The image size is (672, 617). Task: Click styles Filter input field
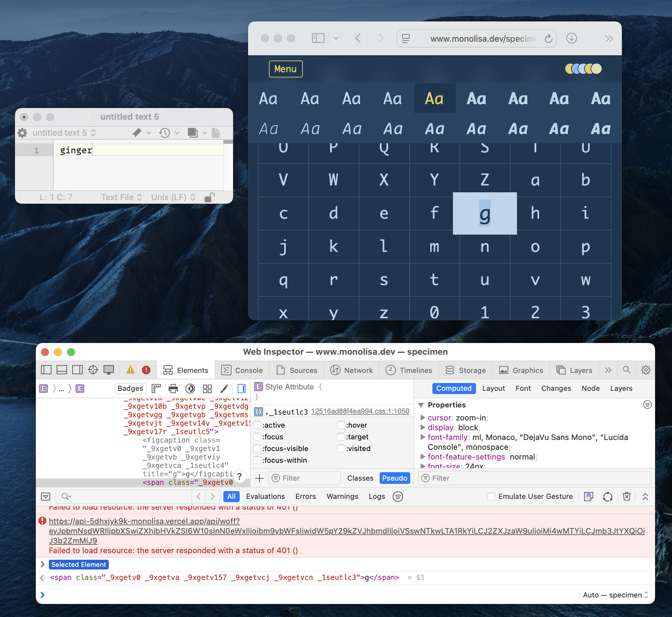click(x=305, y=478)
